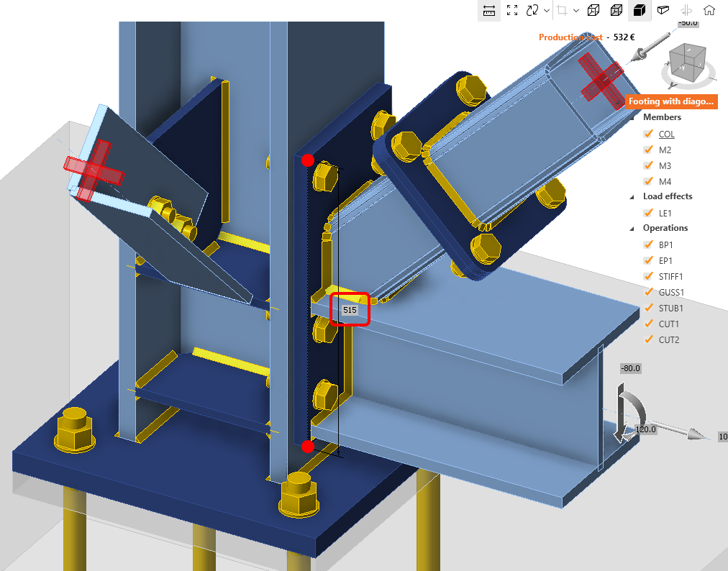Click the grey navigation view cube
Image resolution: width=728 pixels, height=571 pixels.
point(686,63)
